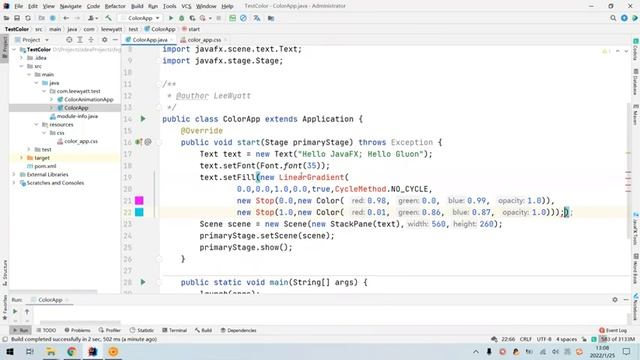Click the Translate icon in main toolbar
The height and width of the screenshot is (360, 640).
click(257, 18)
